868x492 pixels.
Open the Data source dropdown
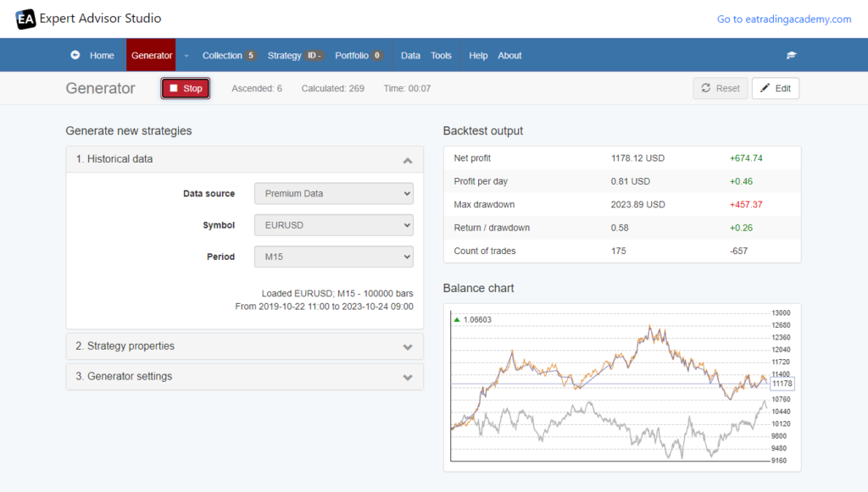click(333, 193)
